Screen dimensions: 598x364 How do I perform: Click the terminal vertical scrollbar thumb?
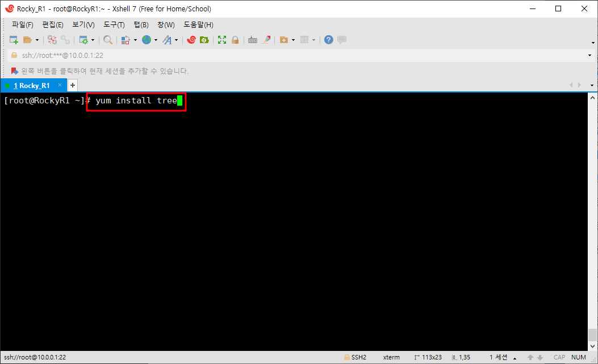click(592, 334)
